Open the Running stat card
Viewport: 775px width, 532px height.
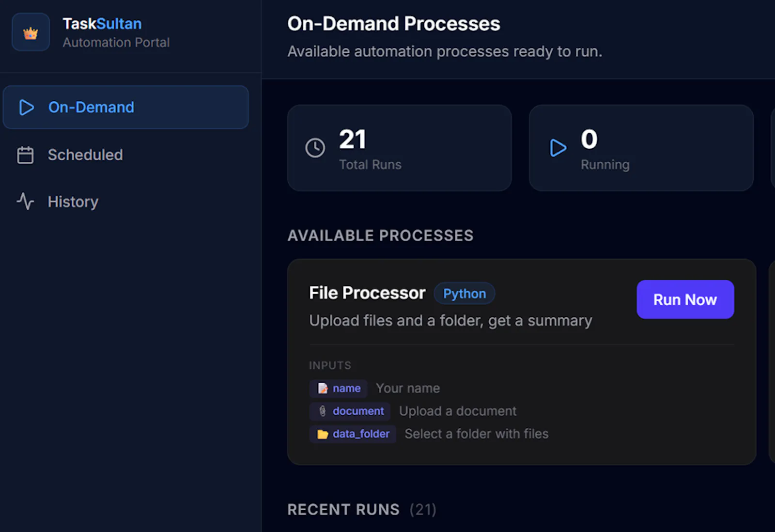(641, 148)
